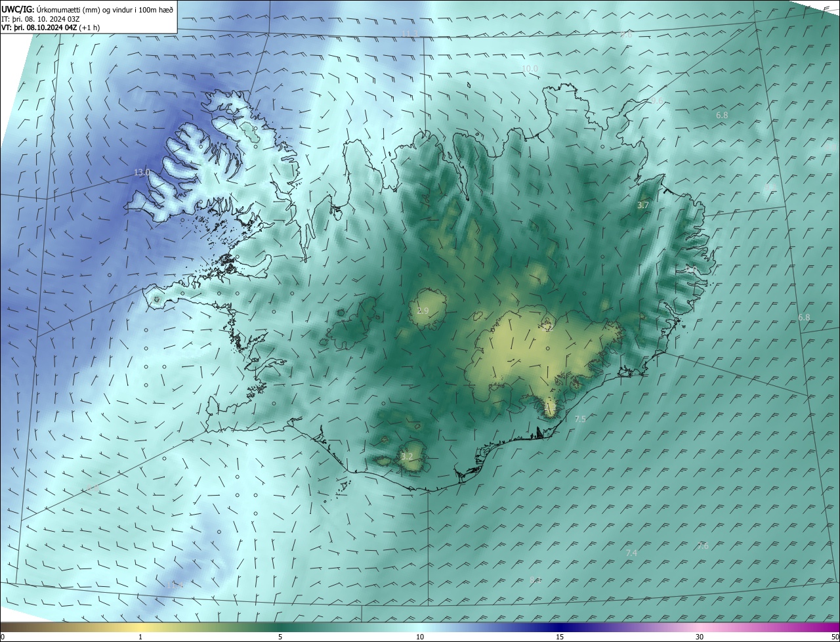Image resolution: width=840 pixels, height=642 pixels.
Task: Click the "5" tick label on the color scale
Action: 280,637
